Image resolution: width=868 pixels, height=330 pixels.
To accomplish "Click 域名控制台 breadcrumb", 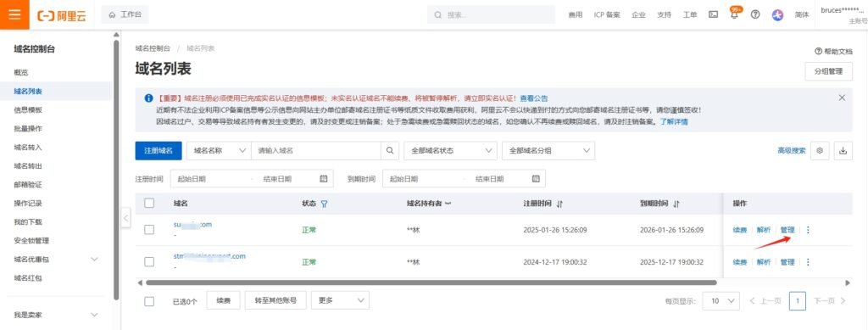I will 153,48.
